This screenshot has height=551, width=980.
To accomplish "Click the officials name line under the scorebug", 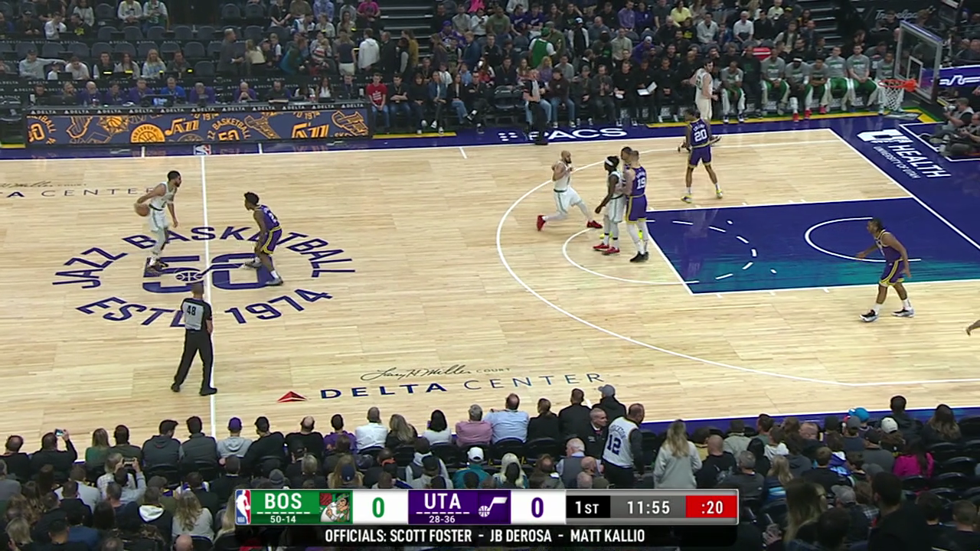I will click(x=485, y=535).
